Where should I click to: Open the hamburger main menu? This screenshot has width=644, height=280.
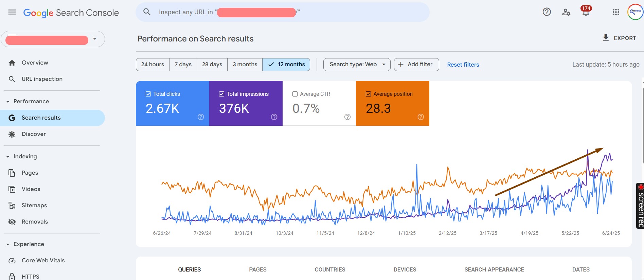pyautogui.click(x=12, y=12)
